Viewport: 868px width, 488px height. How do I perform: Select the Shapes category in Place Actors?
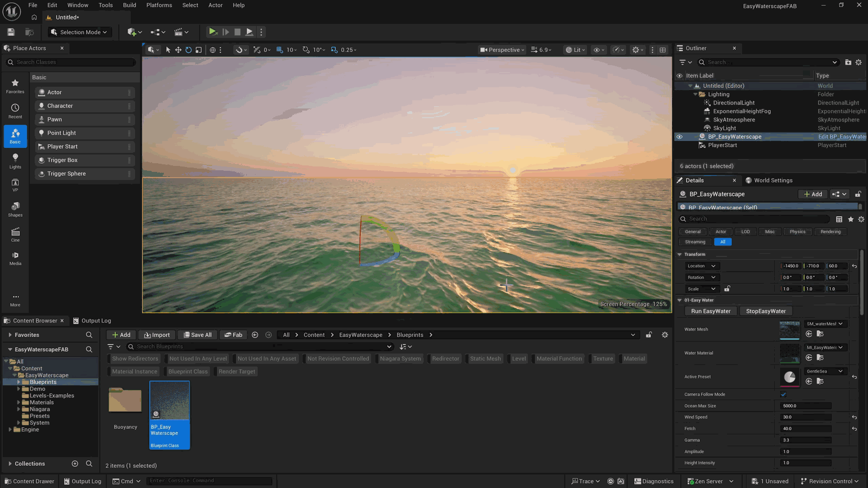[15, 209]
